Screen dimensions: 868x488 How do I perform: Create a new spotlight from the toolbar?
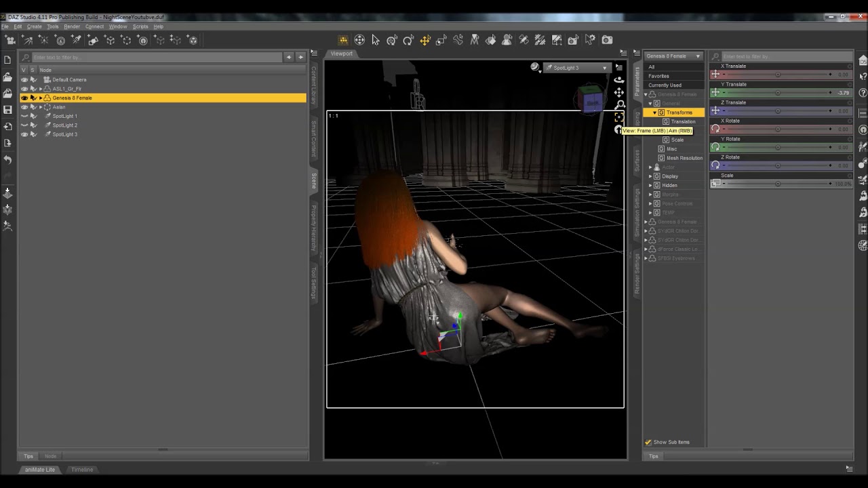tap(77, 41)
